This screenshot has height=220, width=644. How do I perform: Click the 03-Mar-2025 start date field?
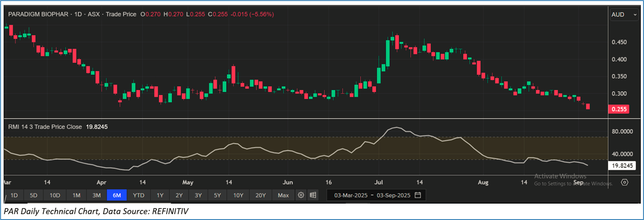click(x=351, y=195)
